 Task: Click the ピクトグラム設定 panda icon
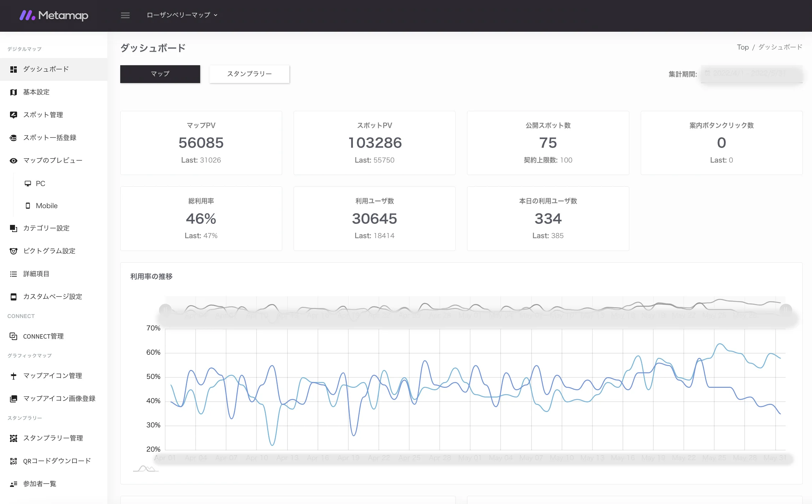click(14, 251)
